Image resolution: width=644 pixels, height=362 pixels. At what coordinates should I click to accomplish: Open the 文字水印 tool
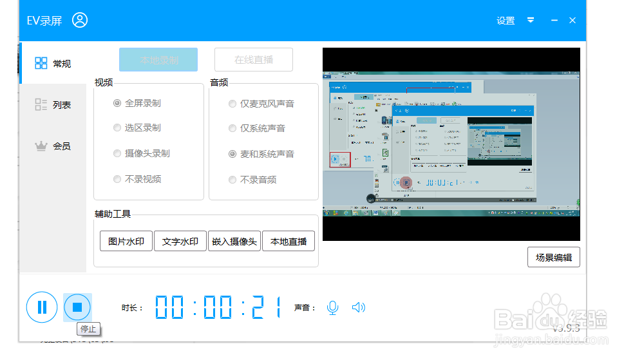[180, 241]
